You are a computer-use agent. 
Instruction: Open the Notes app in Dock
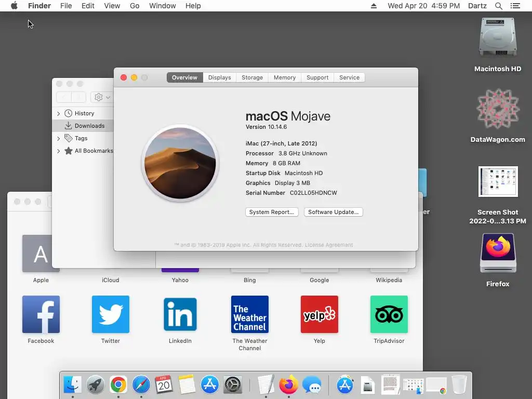[187, 385]
